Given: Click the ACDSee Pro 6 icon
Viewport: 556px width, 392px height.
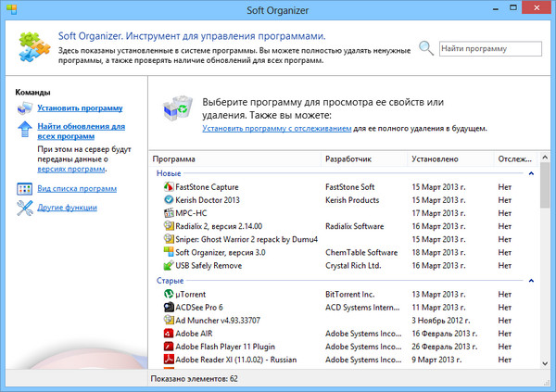Looking at the screenshot, I should tap(168, 307).
